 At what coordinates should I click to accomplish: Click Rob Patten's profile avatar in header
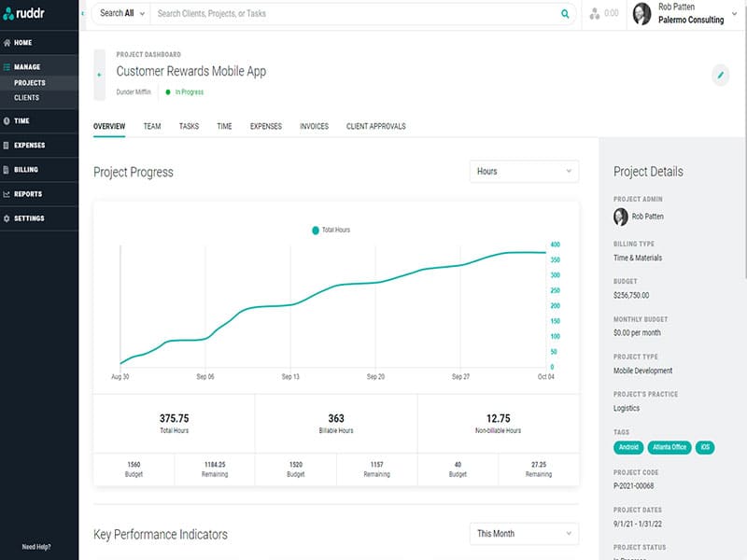point(642,13)
